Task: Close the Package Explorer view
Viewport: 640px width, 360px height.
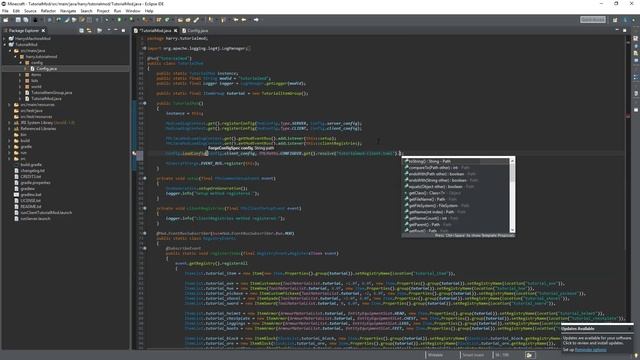Action: (x=43, y=31)
